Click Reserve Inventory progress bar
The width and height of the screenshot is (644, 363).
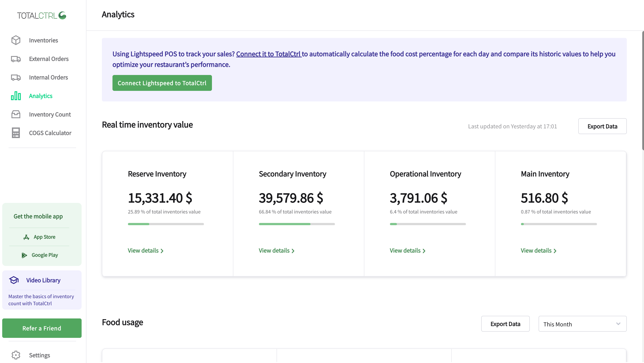[x=166, y=224]
